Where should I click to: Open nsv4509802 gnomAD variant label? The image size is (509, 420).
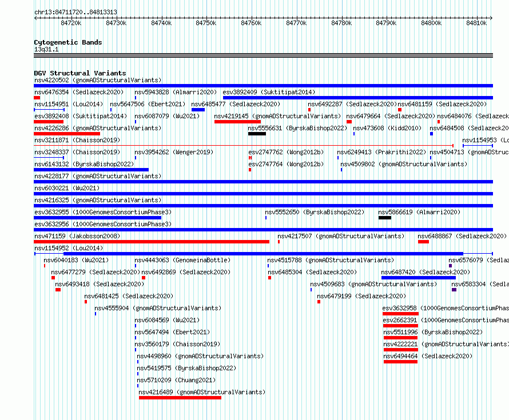(404, 164)
